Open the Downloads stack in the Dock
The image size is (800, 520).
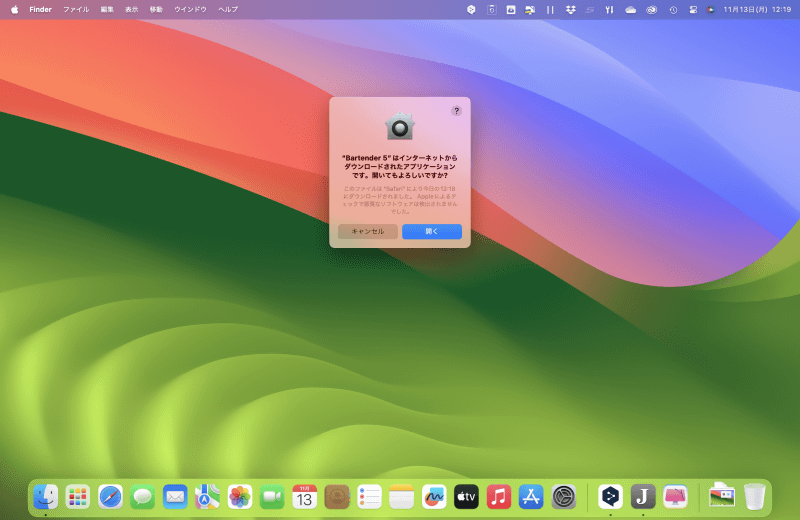click(x=722, y=497)
